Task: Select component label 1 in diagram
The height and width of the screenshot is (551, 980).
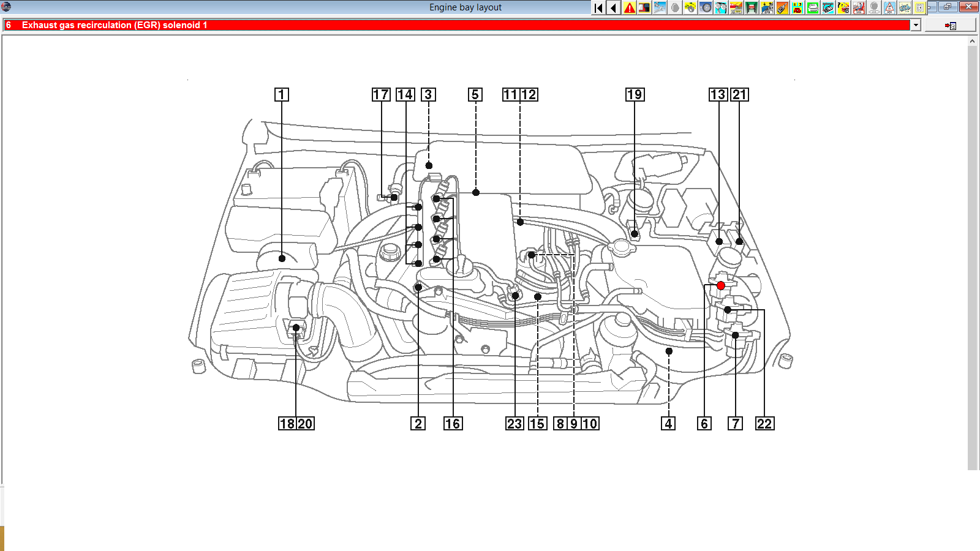Action: [x=282, y=94]
